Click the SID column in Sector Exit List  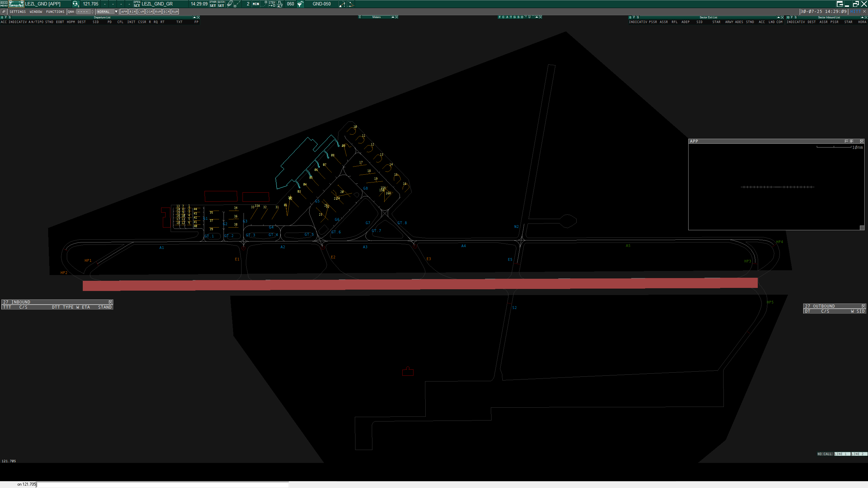point(699,22)
